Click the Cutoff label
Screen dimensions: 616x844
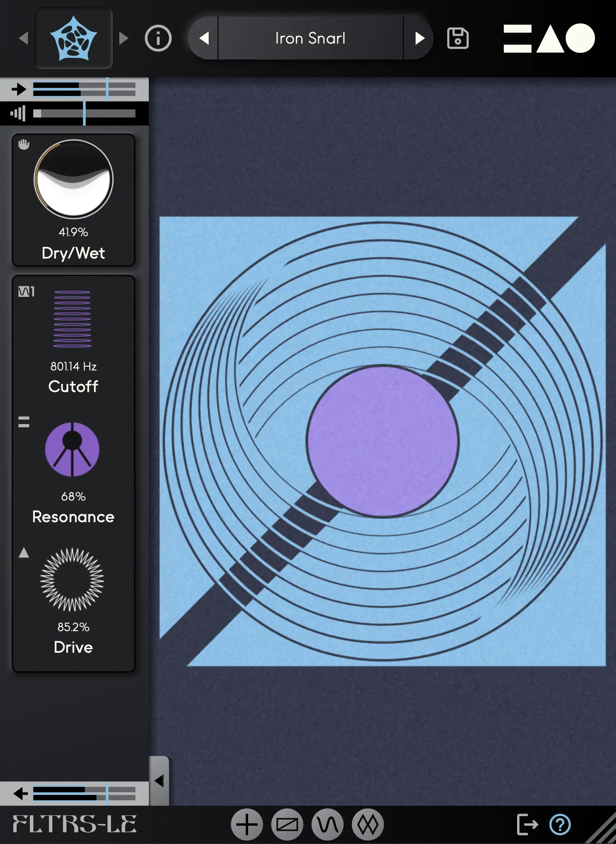(74, 387)
